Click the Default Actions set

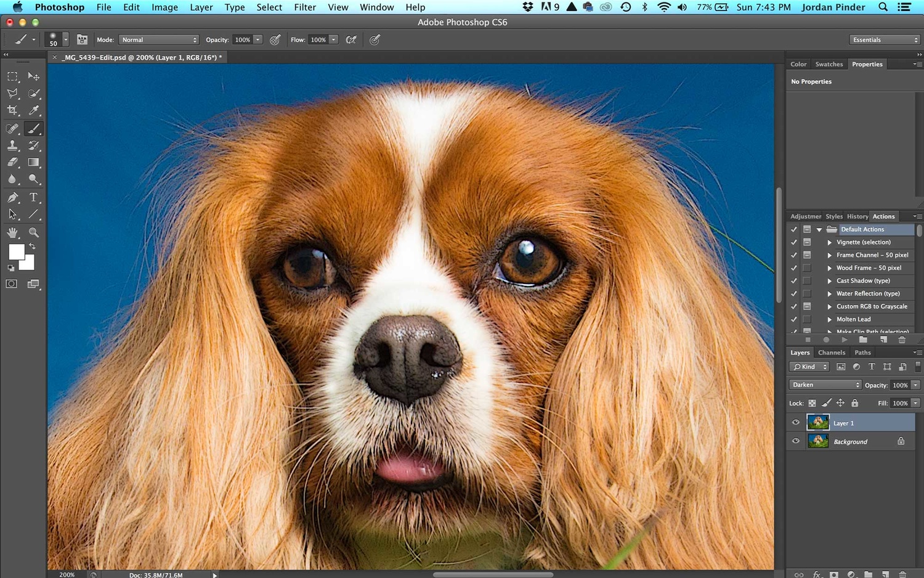pyautogui.click(x=862, y=229)
